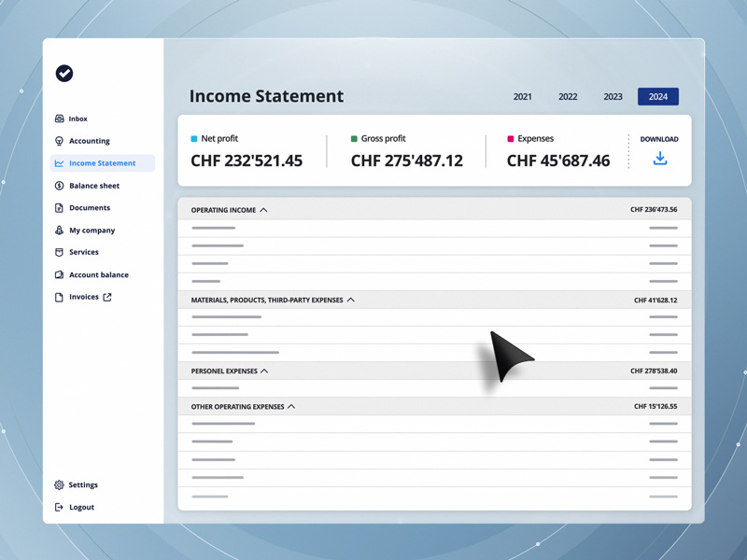Open the Services menu item
This screenshot has height=560, width=747.
pos(83,252)
